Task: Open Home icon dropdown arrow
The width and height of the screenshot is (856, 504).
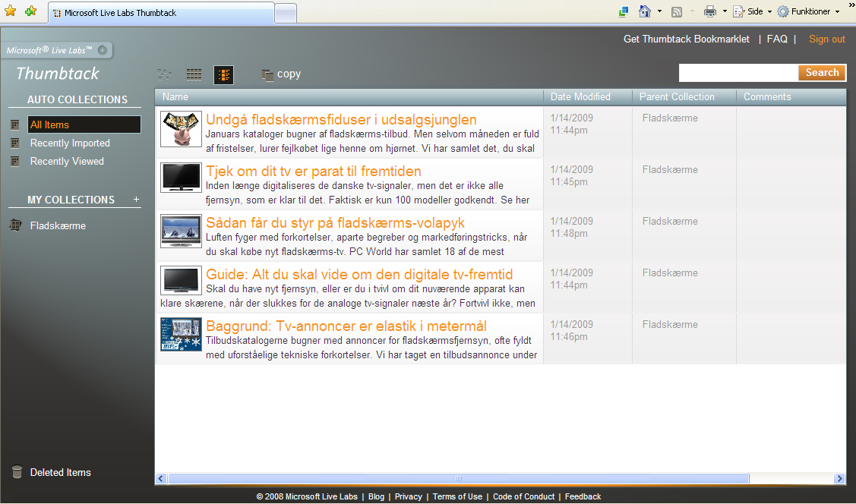Action: click(x=659, y=11)
